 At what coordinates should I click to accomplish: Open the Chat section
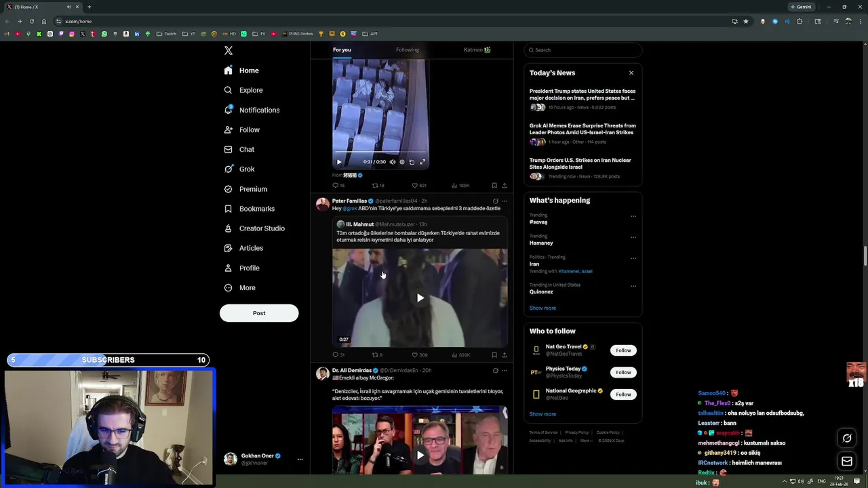point(239,149)
